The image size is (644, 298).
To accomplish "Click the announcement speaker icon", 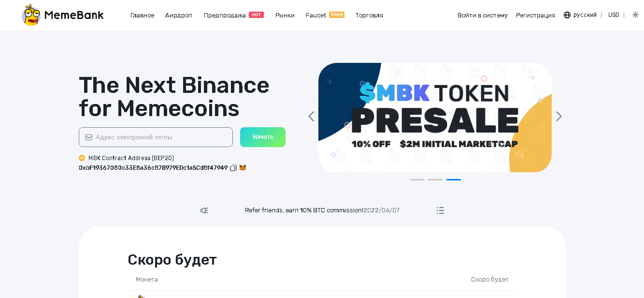I will (204, 210).
